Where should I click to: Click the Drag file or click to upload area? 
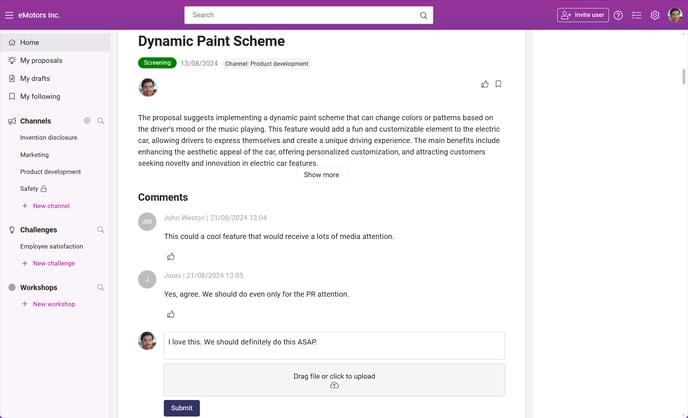pos(334,380)
